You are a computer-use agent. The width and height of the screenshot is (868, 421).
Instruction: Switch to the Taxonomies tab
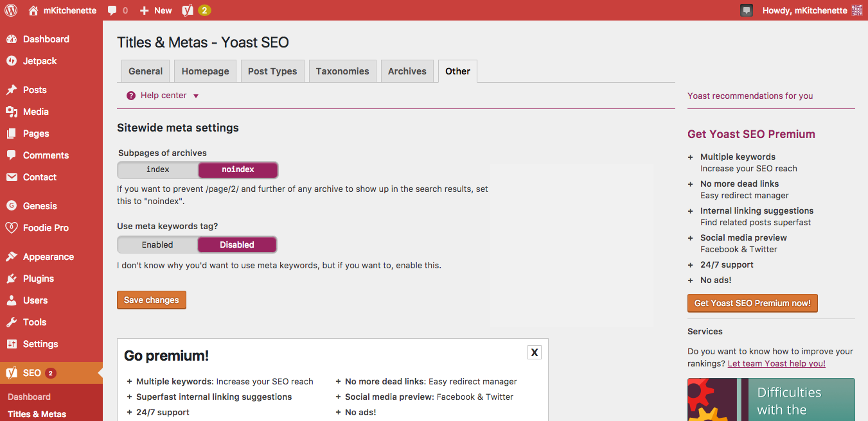pos(342,71)
